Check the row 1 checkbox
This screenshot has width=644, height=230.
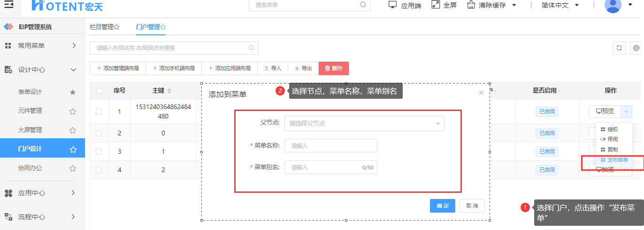point(98,111)
